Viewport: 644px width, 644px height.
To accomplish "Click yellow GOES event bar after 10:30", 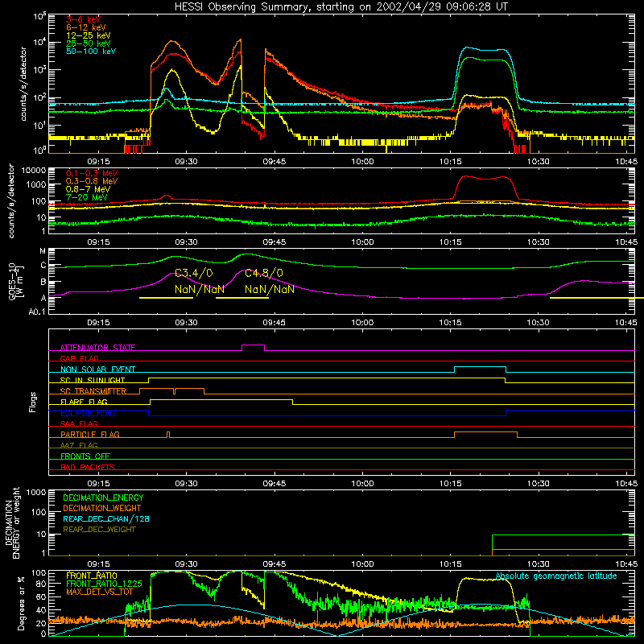I will click(597, 298).
